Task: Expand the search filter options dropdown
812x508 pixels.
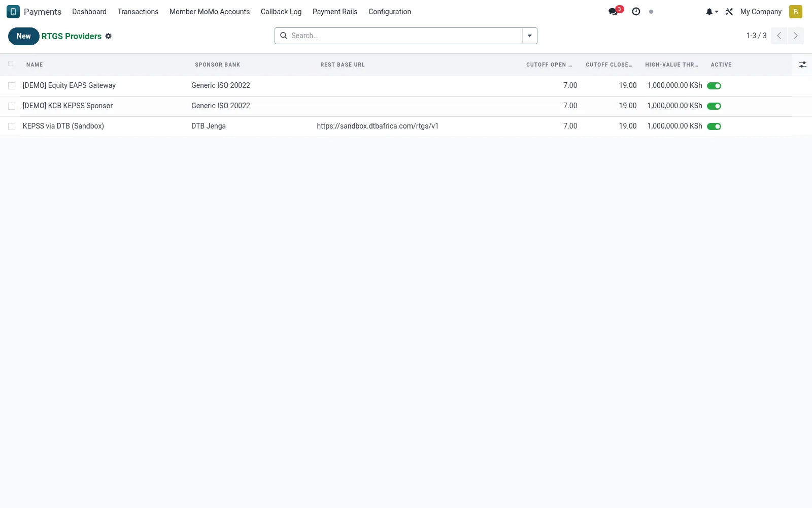Action: tap(530, 36)
